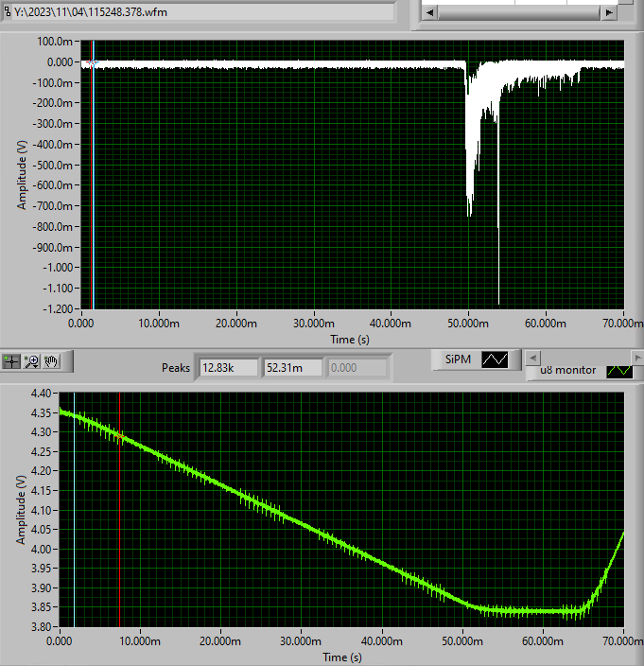Viewport: 644px width, 666px height.
Task: Click upper graph y-axis label -1.200
Action: 58,308
